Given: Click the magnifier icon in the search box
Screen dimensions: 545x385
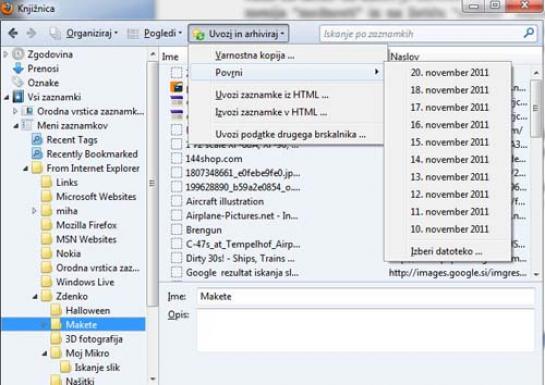Looking at the screenshot, I should pyautogui.click(x=529, y=33).
